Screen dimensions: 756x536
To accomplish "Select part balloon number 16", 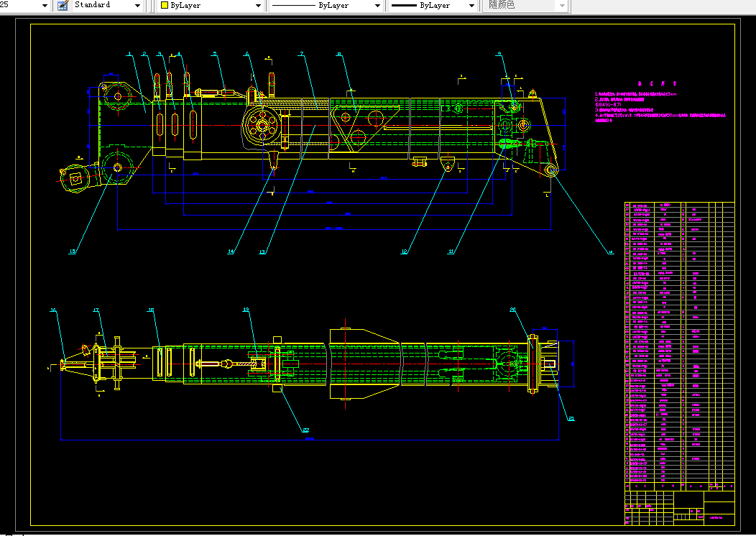I will 53,310.
